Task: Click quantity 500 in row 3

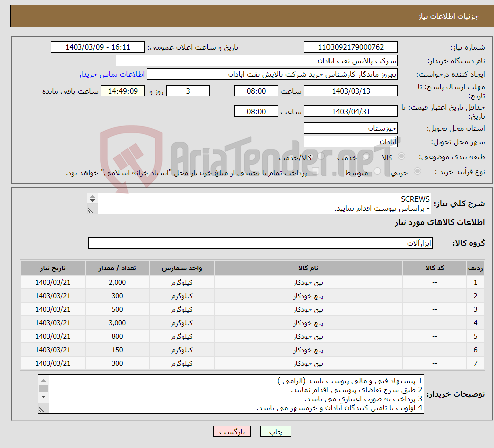Action: click(117, 309)
